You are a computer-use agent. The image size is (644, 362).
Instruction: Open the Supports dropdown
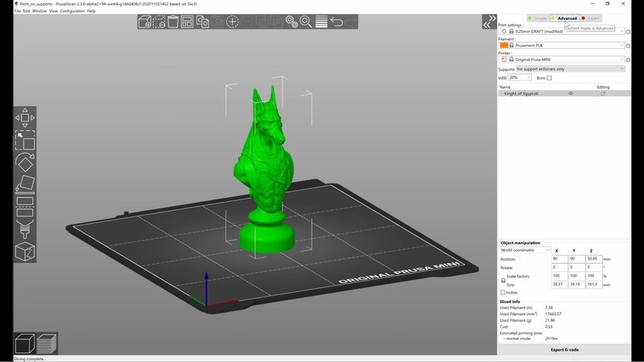[570, 69]
